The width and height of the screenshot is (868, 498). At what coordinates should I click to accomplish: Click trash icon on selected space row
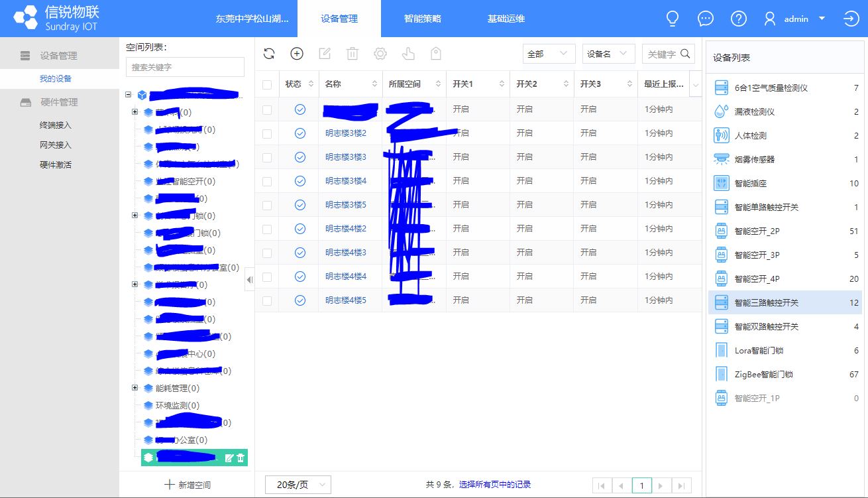(x=241, y=458)
